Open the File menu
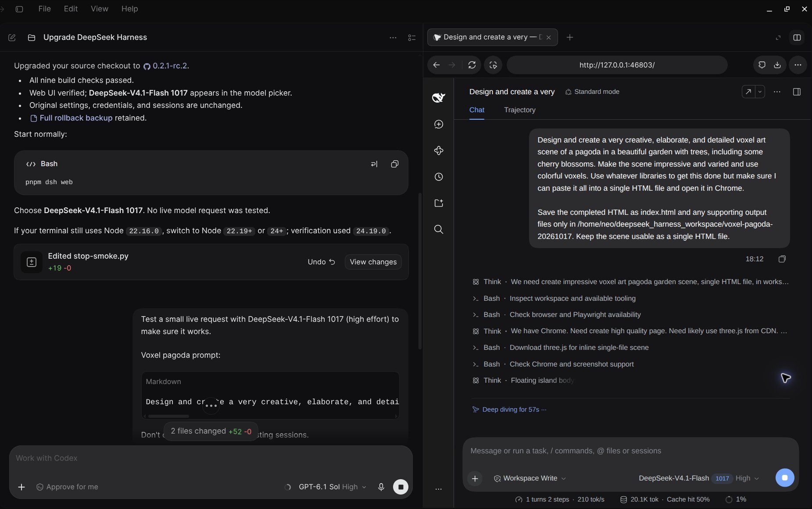This screenshot has height=509, width=812. click(x=44, y=9)
